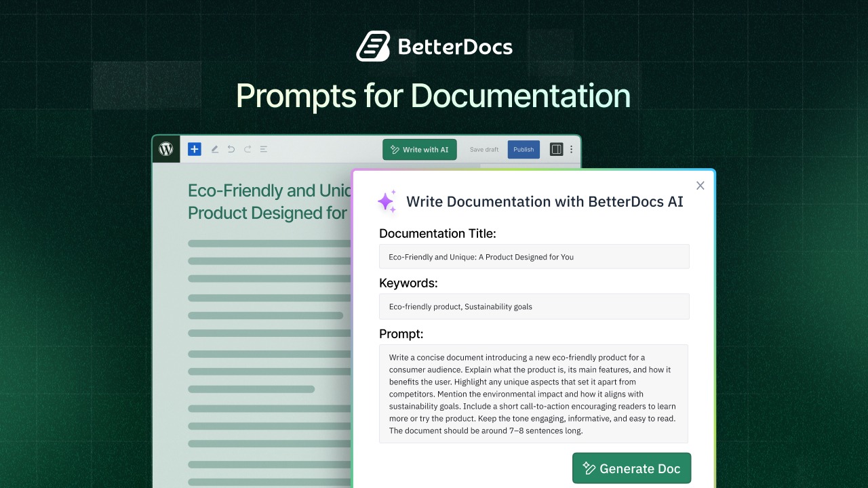This screenshot has height=488, width=868.
Task: Open the block inserter with the blue plus icon
Action: point(195,149)
